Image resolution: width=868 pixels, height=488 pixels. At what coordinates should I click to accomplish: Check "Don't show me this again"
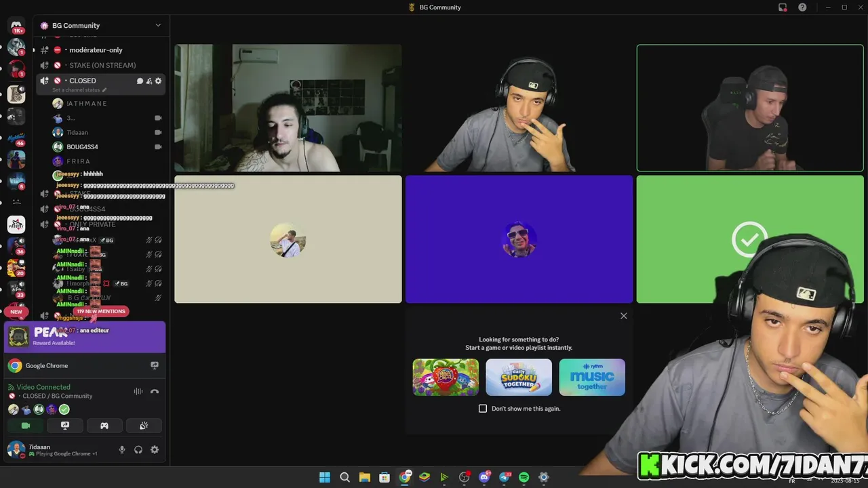tap(483, 409)
